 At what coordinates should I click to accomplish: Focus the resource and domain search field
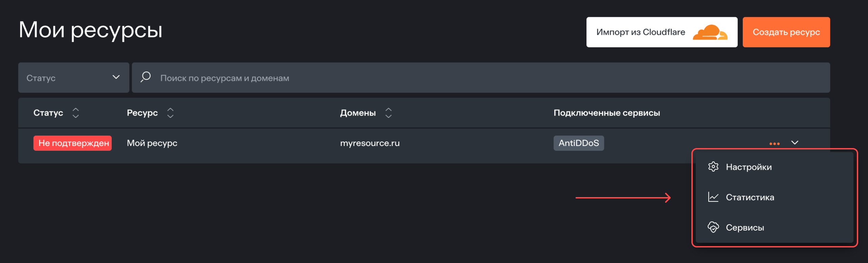tap(474, 78)
